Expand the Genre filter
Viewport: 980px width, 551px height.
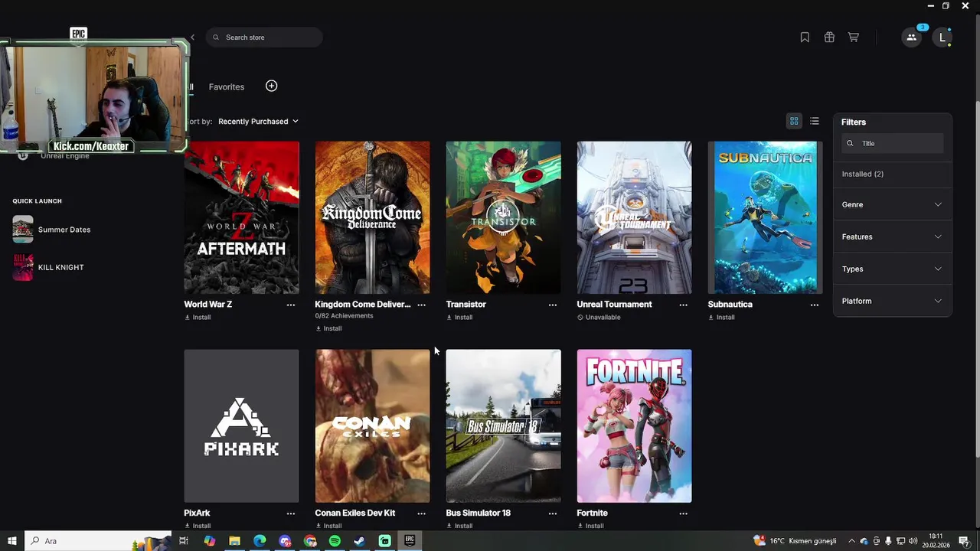pos(892,204)
